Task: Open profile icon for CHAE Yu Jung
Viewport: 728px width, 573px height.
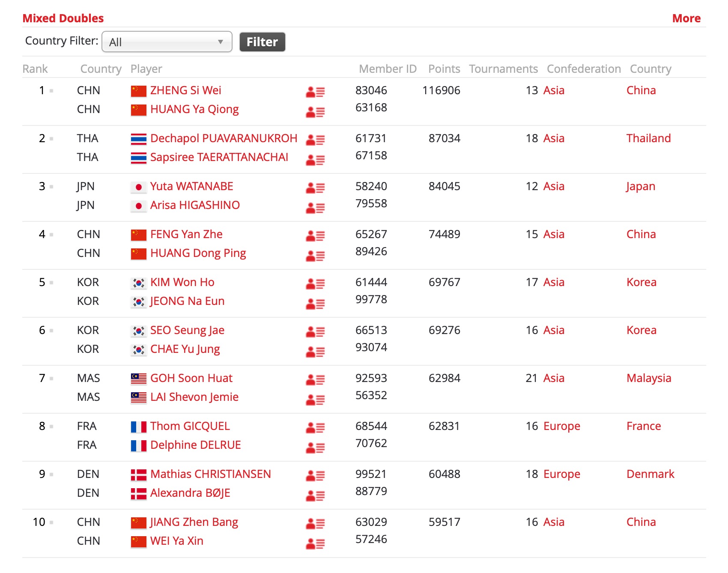Action: click(315, 352)
